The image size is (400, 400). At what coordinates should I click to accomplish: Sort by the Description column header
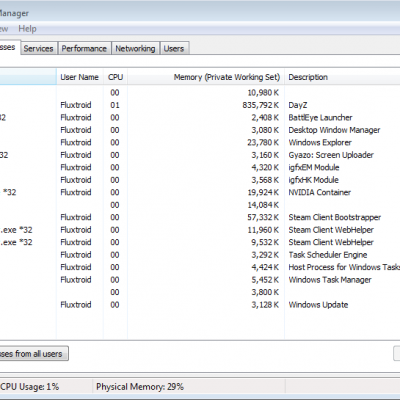point(342,77)
